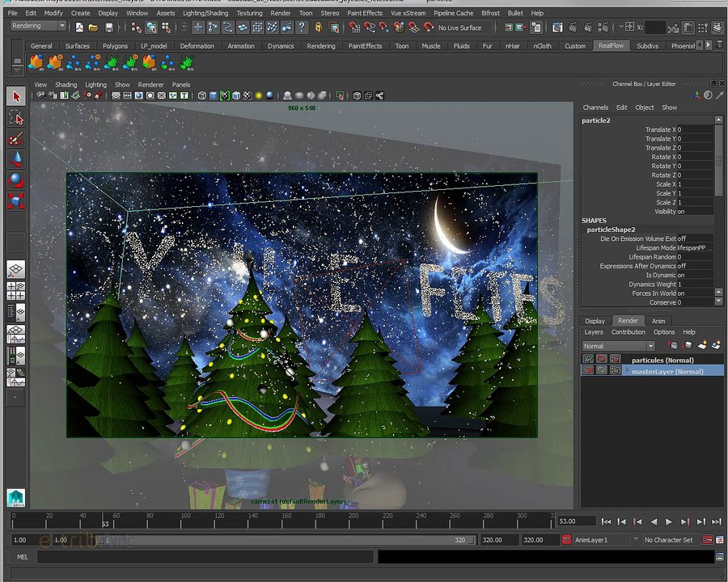Open the Paint Effects menu
The image size is (728, 582).
pos(365,13)
